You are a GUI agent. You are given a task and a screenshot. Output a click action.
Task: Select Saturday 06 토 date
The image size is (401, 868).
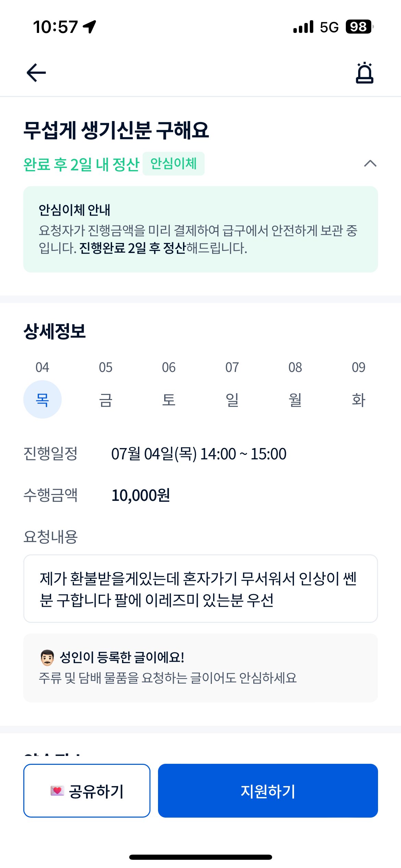[x=169, y=399]
